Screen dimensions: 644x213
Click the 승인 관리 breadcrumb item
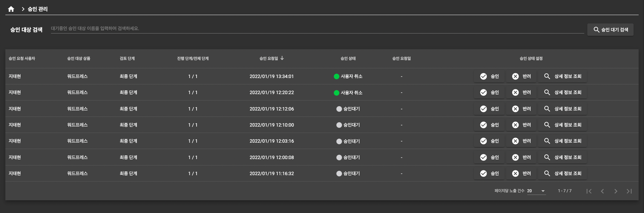[38, 9]
